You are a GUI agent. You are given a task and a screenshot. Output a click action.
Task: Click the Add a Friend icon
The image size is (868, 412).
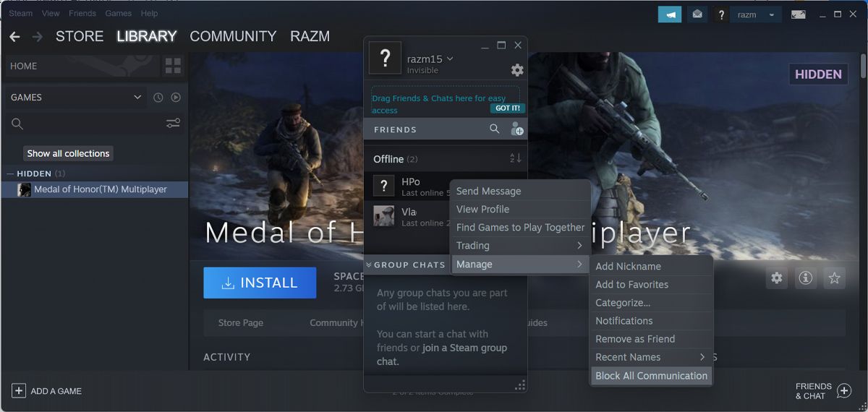click(516, 129)
